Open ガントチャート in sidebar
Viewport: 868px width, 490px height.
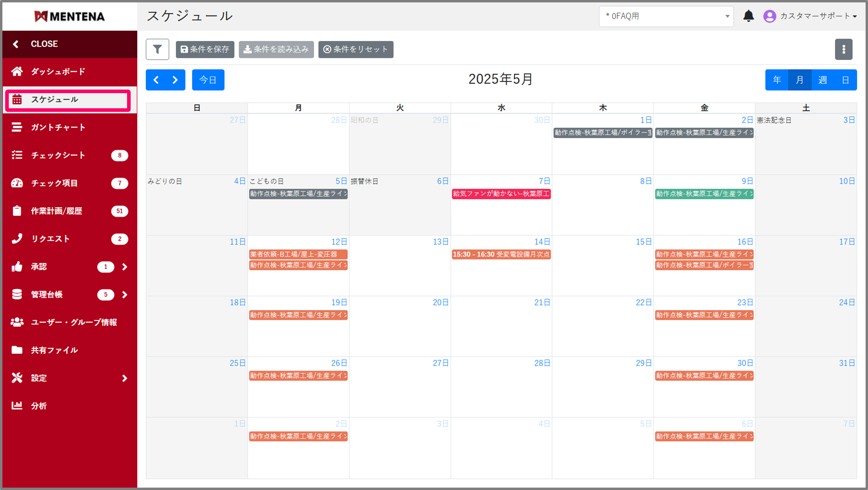[58, 127]
